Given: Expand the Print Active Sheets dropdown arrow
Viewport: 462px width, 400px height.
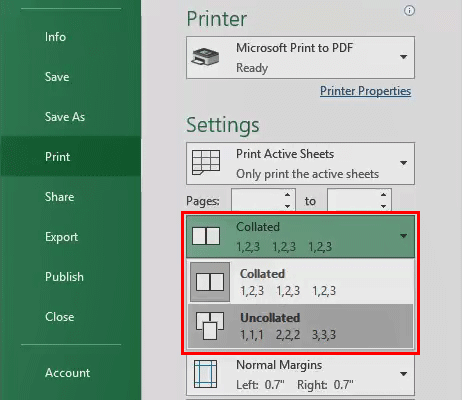Looking at the screenshot, I should (x=403, y=163).
